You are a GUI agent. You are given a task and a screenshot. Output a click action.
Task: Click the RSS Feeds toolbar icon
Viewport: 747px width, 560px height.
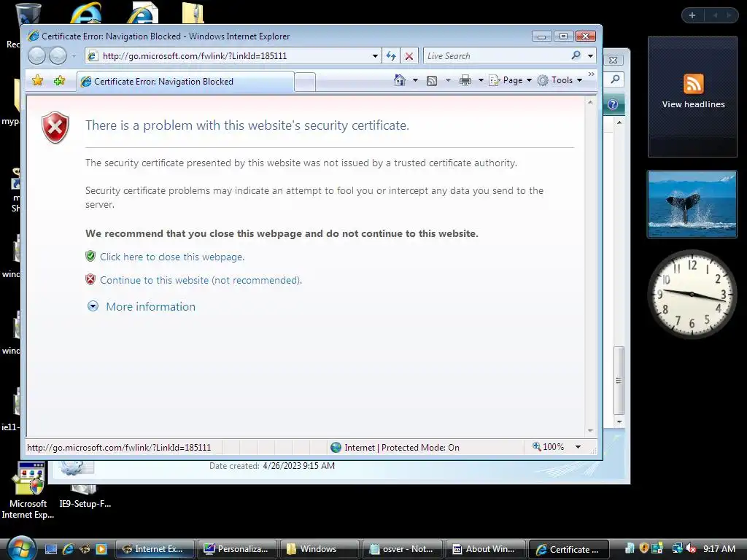pos(432,80)
